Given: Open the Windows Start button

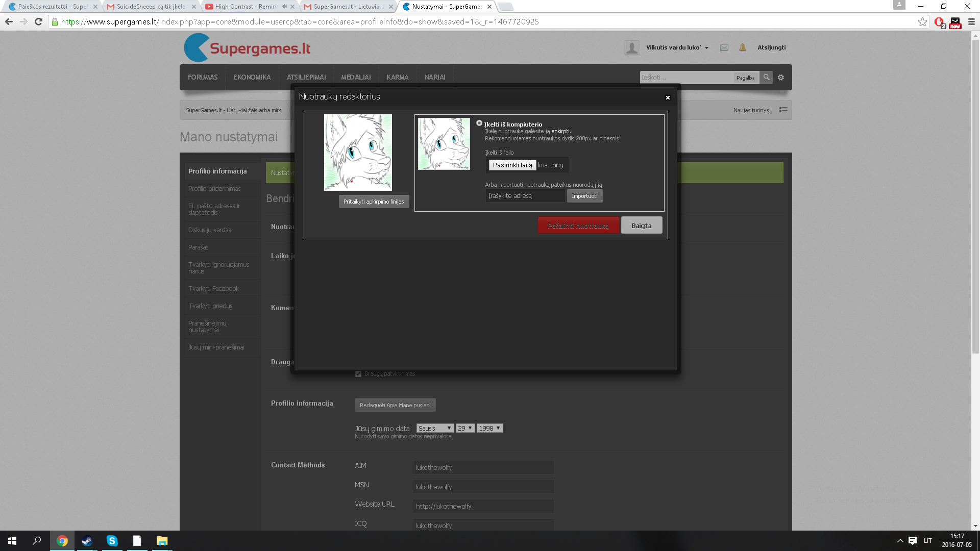Looking at the screenshot, I should 12,541.
